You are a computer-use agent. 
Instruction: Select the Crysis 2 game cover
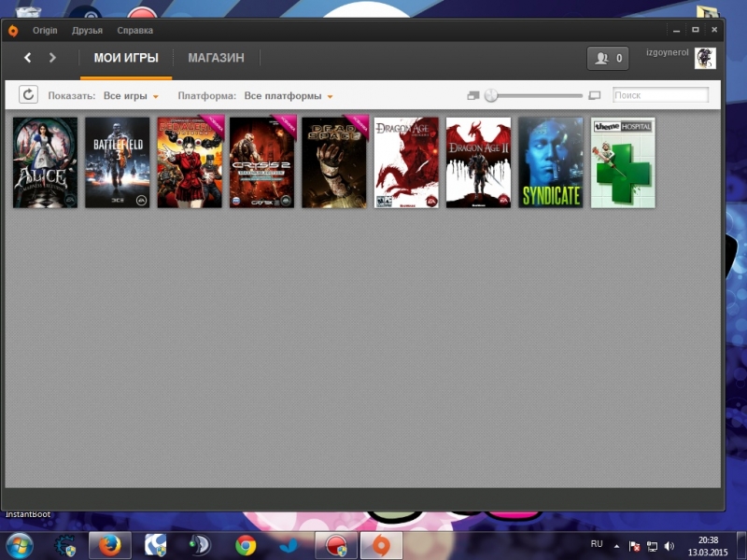click(262, 162)
